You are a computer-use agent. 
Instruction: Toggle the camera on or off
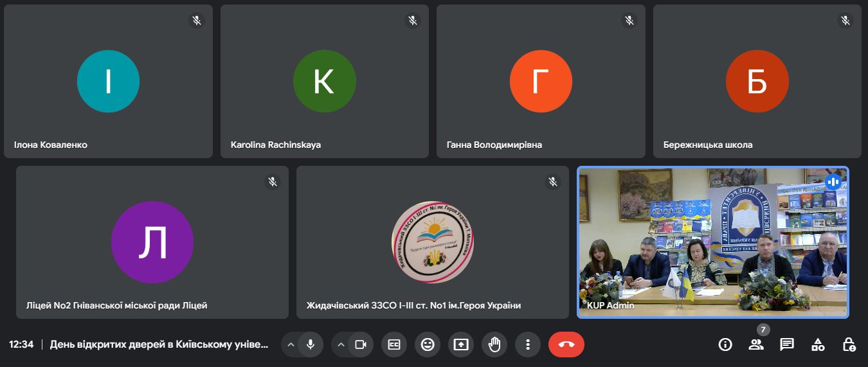(361, 345)
